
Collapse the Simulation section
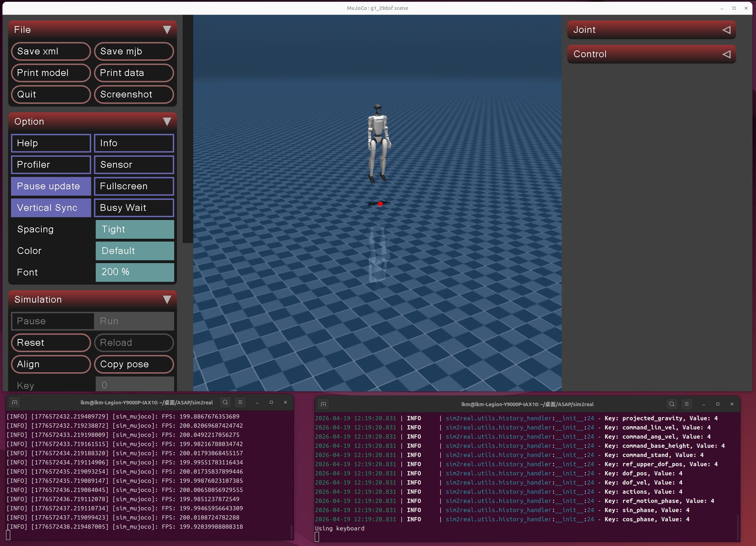(x=92, y=299)
